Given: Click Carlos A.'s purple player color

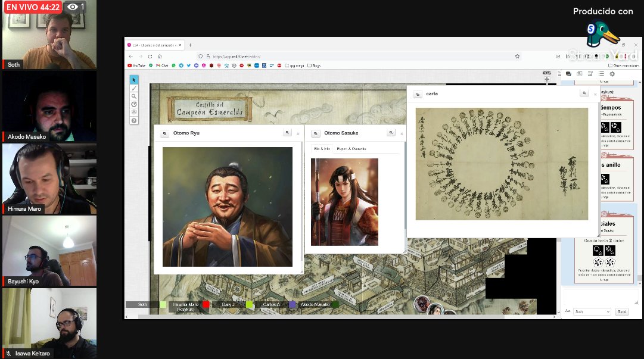Looking at the screenshot, I should click(x=292, y=304).
